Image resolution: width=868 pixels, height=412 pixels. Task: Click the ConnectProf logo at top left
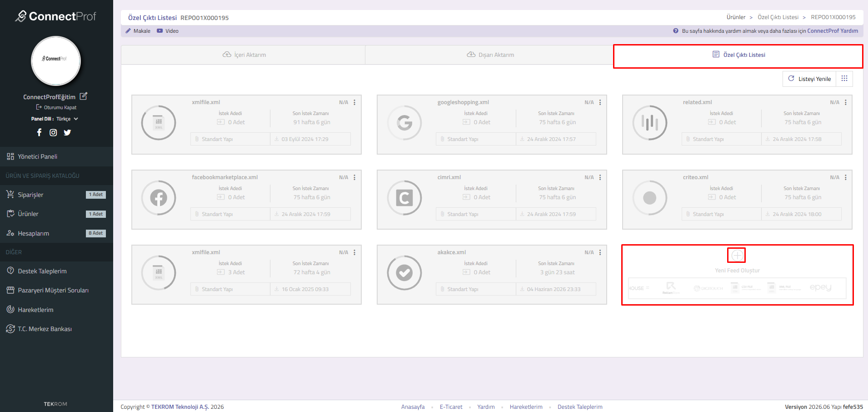pos(55,16)
